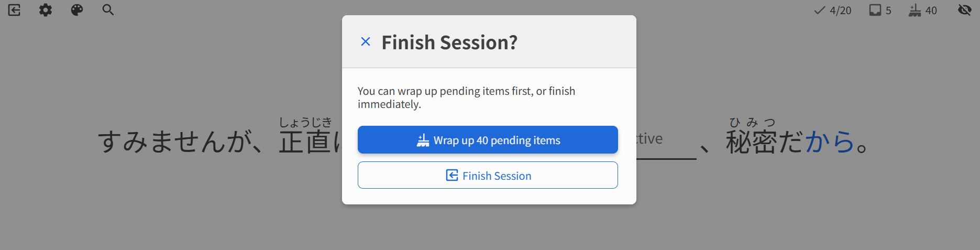Click the answer input field behind dialog

665,140
